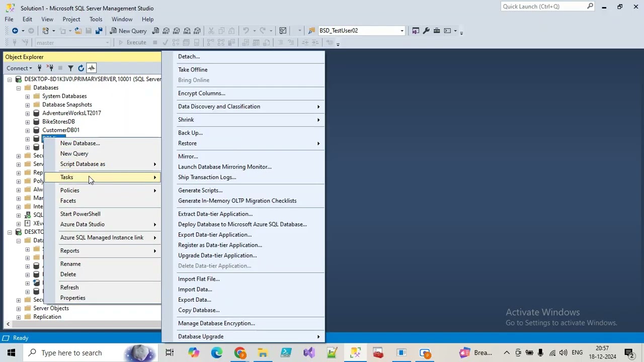The image size is (644, 362).
Task: Open the Restore submenu
Action: pyautogui.click(x=244, y=143)
